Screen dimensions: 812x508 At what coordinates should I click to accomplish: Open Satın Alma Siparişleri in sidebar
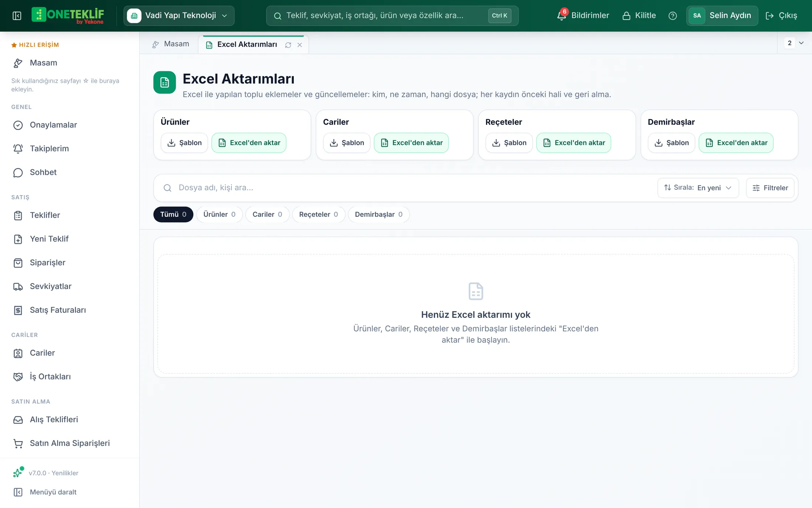(69, 443)
